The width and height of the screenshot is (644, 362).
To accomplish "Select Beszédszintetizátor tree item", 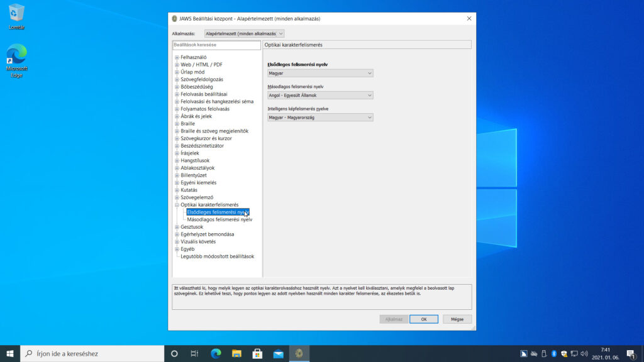I will click(x=202, y=146).
